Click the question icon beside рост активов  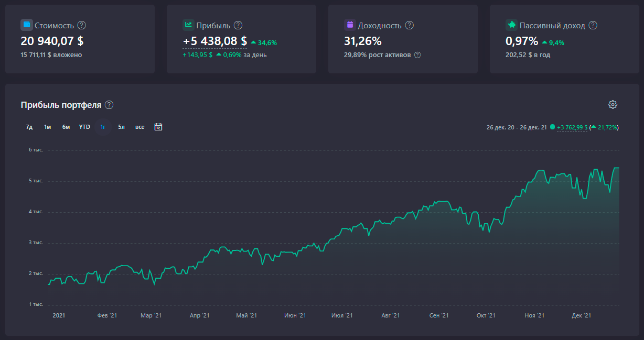(x=417, y=55)
